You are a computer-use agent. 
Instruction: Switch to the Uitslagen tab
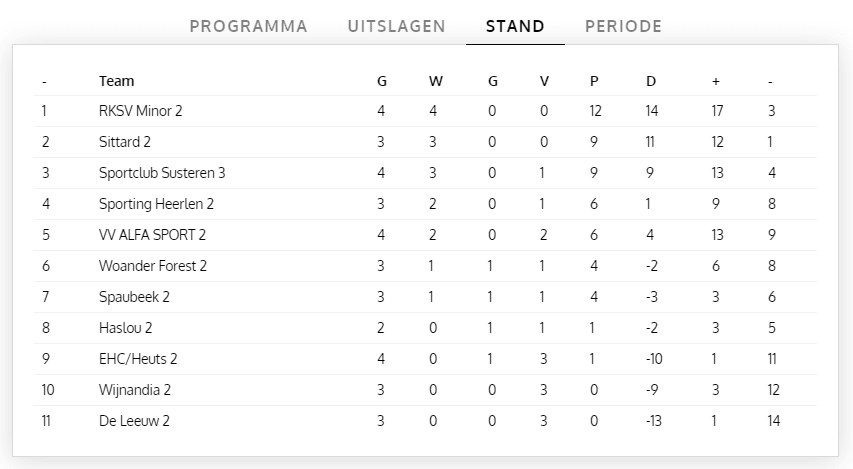[x=396, y=26]
